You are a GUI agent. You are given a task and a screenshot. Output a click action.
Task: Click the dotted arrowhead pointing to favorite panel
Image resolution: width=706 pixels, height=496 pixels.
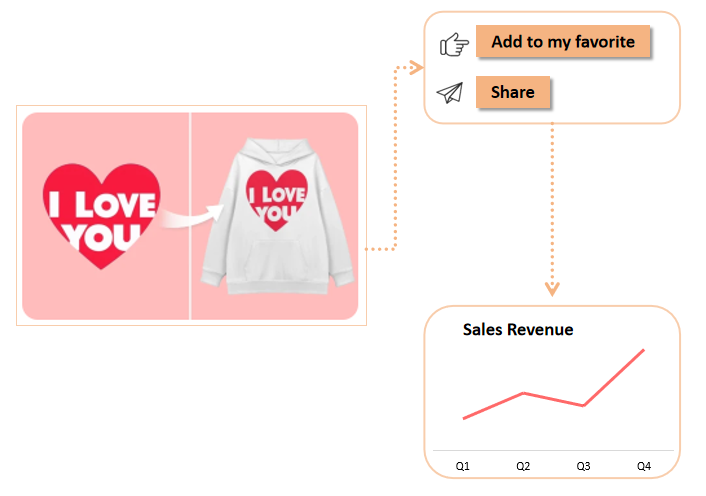(417, 67)
